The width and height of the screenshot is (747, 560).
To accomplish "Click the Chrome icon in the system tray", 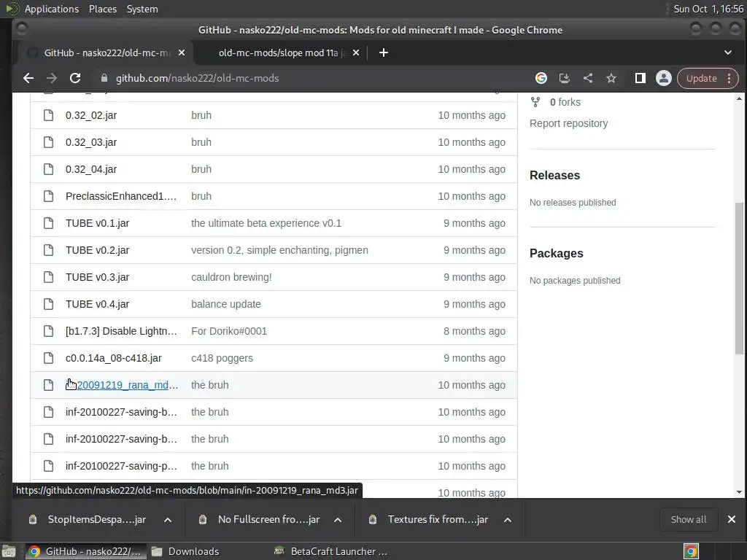I will [691, 551].
